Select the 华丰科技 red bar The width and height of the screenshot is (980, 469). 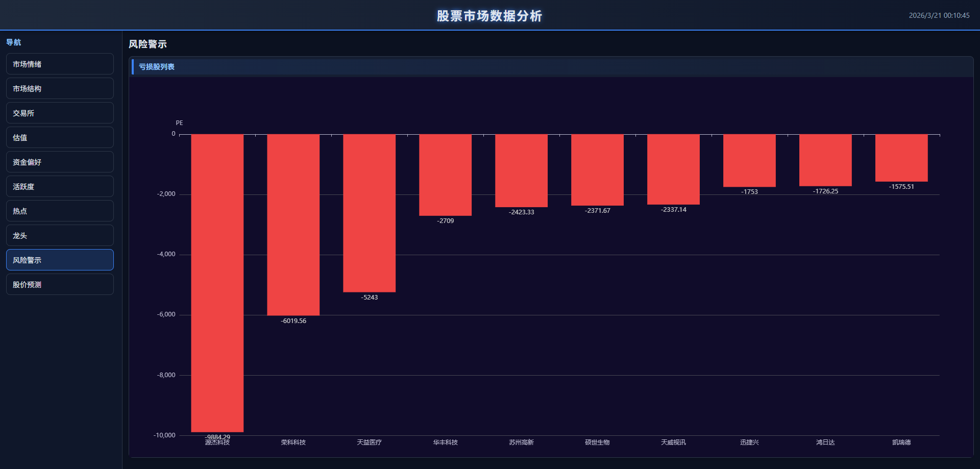click(x=446, y=175)
